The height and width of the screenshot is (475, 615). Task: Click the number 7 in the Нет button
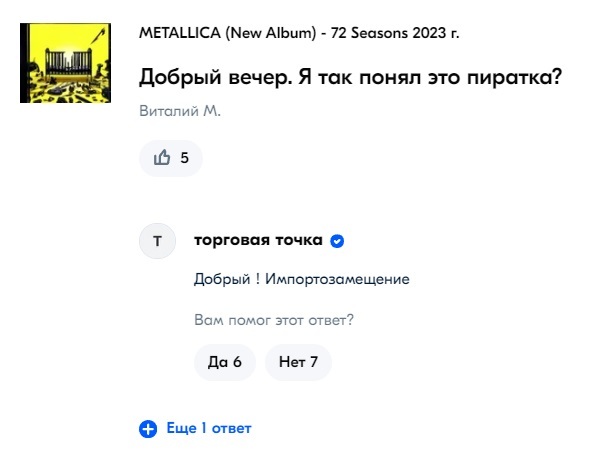(x=313, y=362)
